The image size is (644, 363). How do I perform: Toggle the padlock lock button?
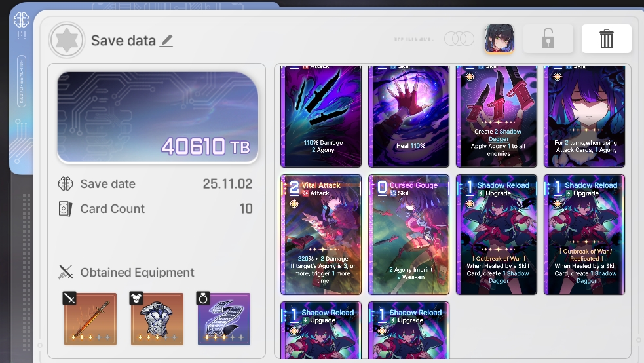(548, 39)
